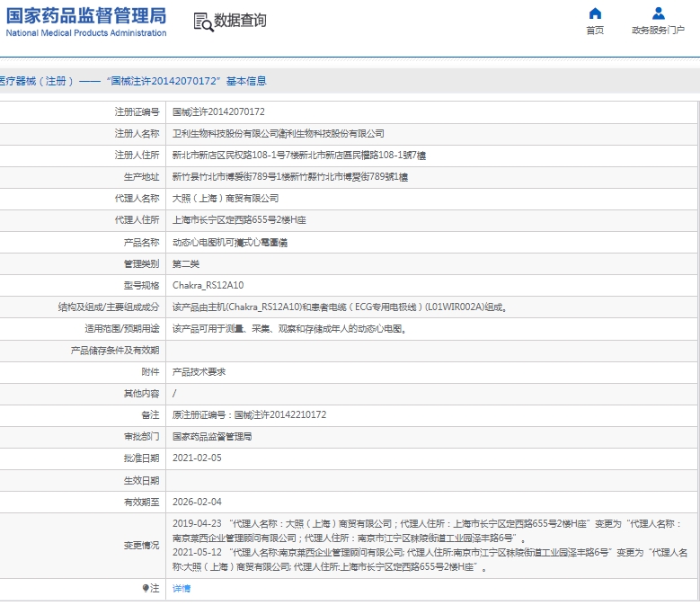This screenshot has height=605, width=700.
Task: Select production address 新竹县竹北市博爱街789号1楼
Action: pyautogui.click(x=231, y=177)
